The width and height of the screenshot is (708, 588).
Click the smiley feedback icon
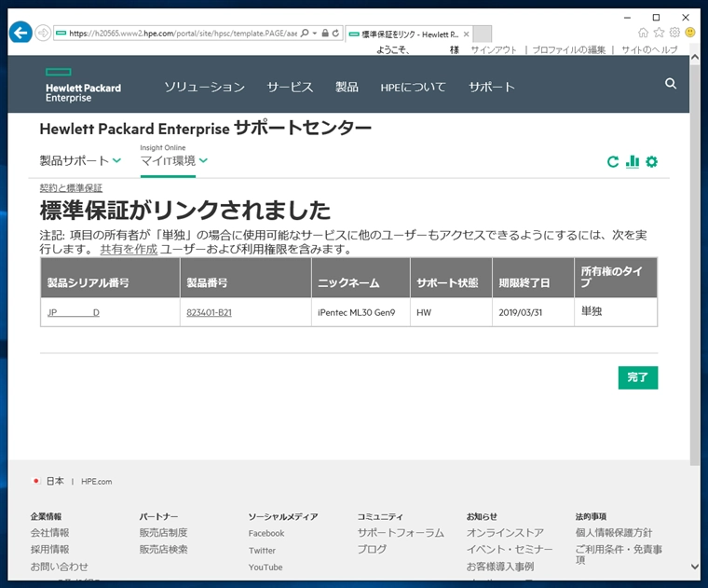tap(690, 33)
